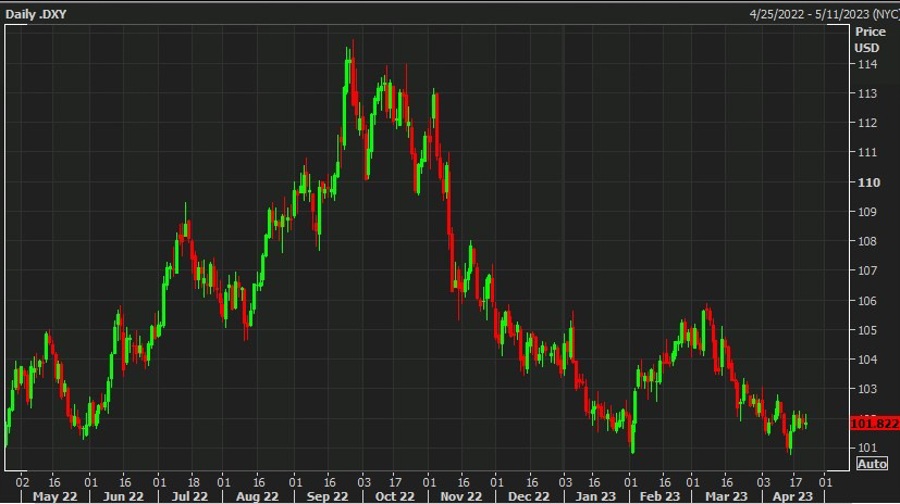Click the 114 price axis label
This screenshot has width=900, height=504.
click(866, 64)
